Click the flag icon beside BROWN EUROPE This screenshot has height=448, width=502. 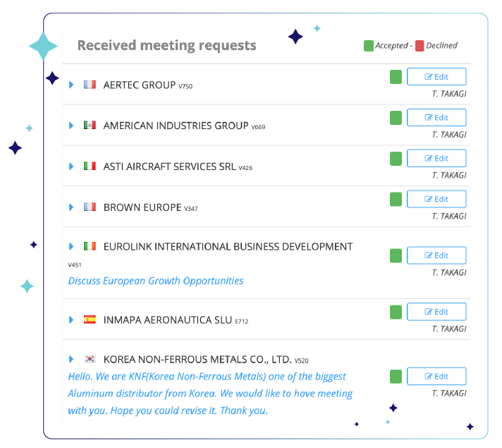coord(90,207)
